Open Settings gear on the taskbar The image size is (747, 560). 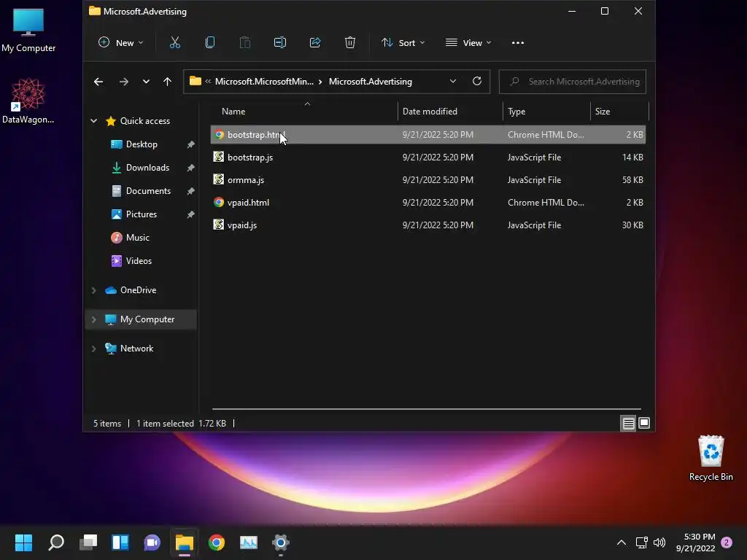coord(281,542)
